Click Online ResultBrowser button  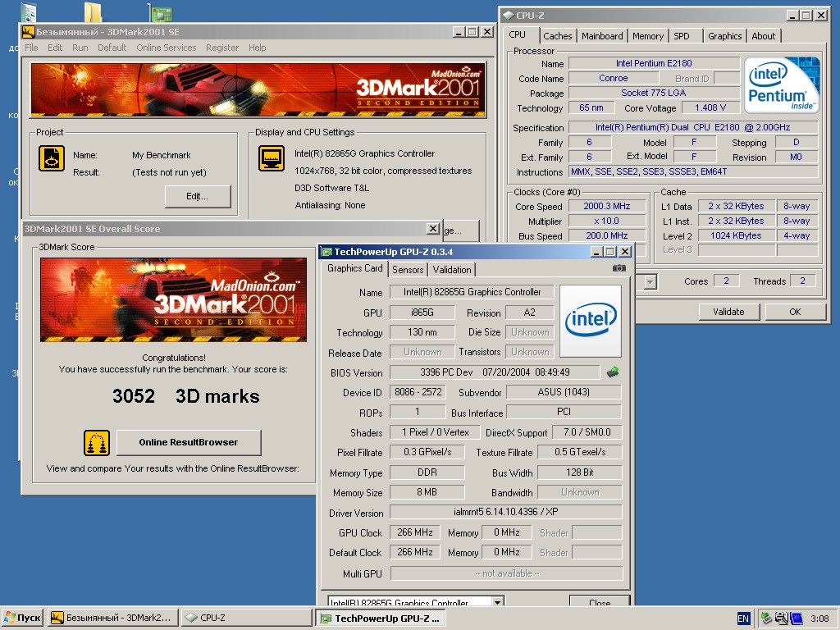coord(189,442)
